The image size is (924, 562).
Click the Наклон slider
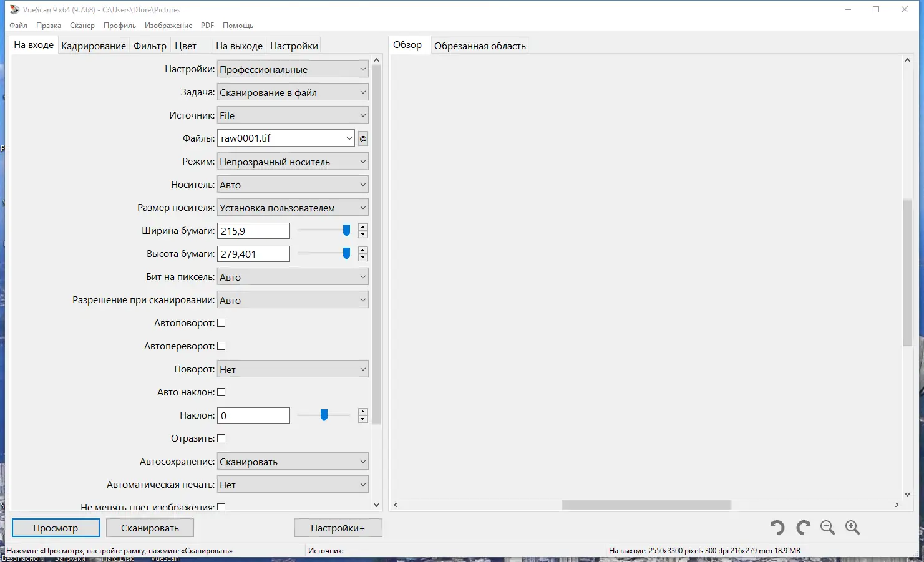[324, 415]
